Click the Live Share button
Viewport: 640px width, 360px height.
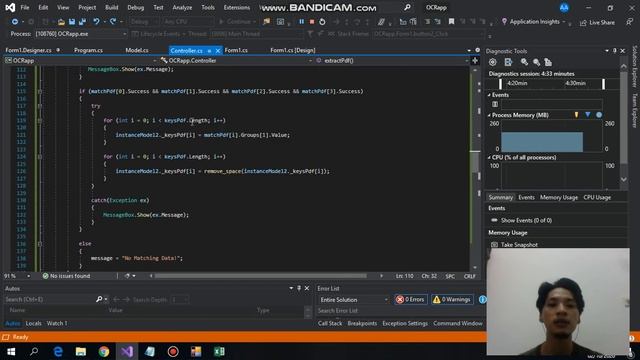pyautogui.click(x=597, y=22)
